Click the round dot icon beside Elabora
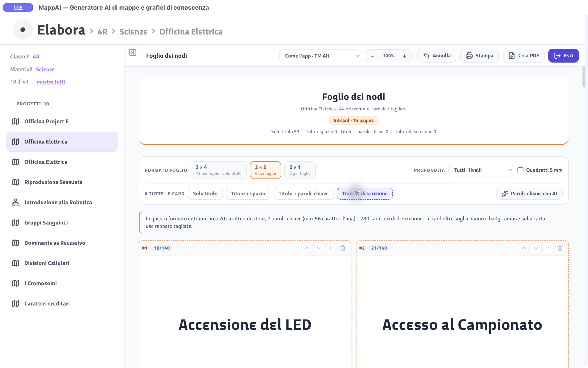 pos(23,30)
